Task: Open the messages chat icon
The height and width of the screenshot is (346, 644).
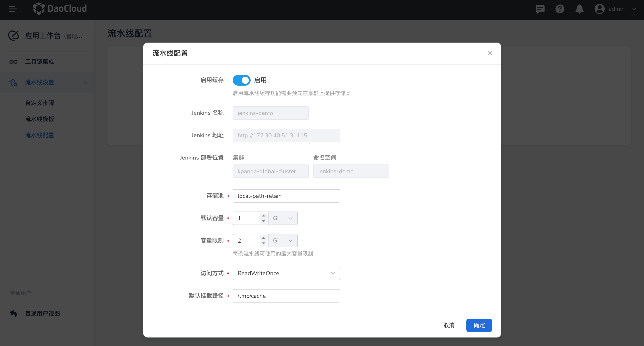Action: (x=540, y=9)
